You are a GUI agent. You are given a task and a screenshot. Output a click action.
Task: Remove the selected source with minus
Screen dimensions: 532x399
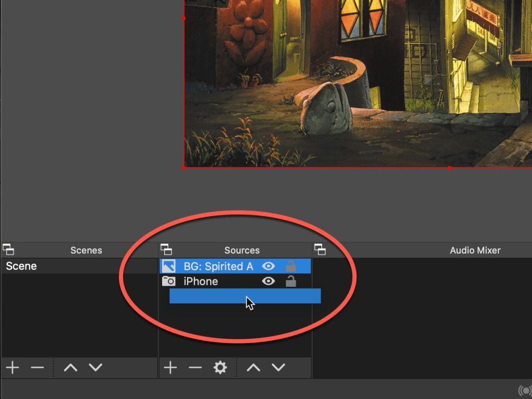[195, 367]
